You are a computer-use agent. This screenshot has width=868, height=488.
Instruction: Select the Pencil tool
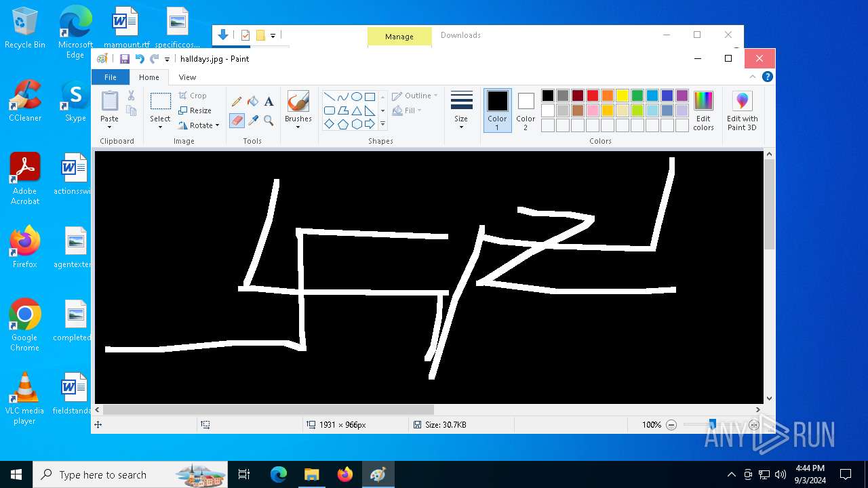[237, 102]
